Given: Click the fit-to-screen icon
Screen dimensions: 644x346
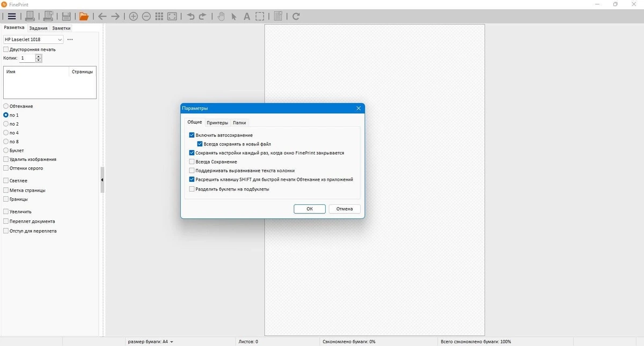Looking at the screenshot, I should [x=172, y=16].
